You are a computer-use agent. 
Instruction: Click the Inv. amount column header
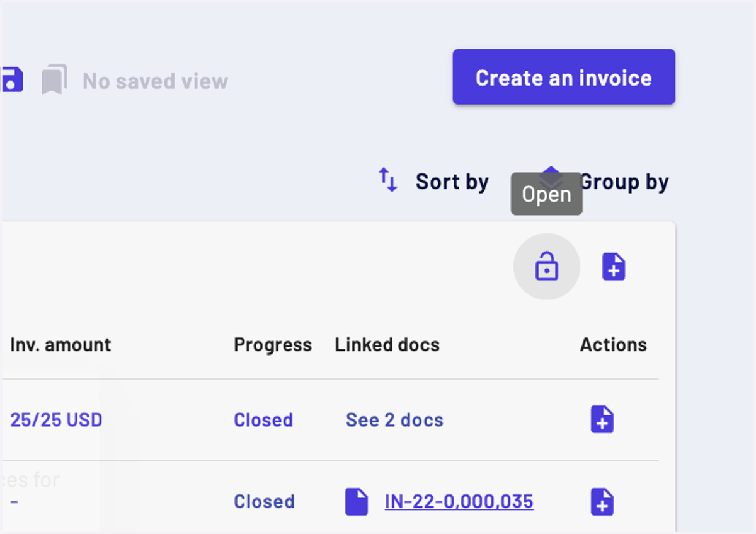coord(60,345)
